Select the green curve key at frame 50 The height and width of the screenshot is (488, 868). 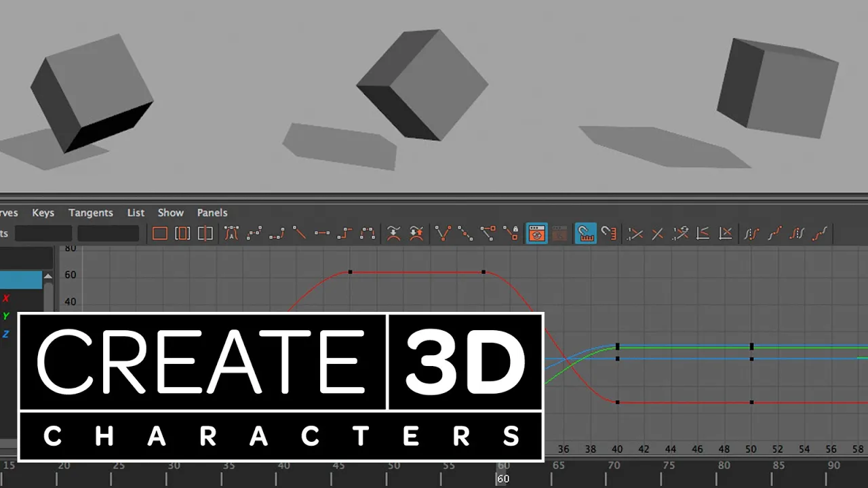click(x=751, y=346)
